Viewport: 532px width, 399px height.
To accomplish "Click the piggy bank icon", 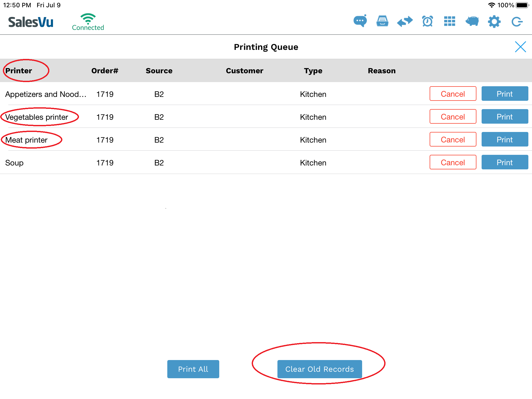I will [472, 21].
